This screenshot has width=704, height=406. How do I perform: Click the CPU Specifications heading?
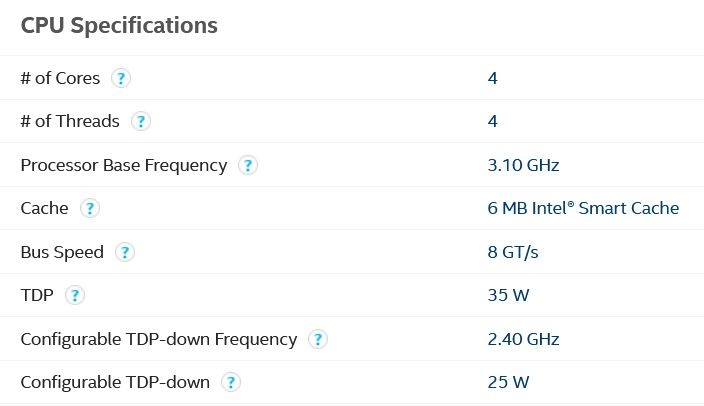coord(119,26)
